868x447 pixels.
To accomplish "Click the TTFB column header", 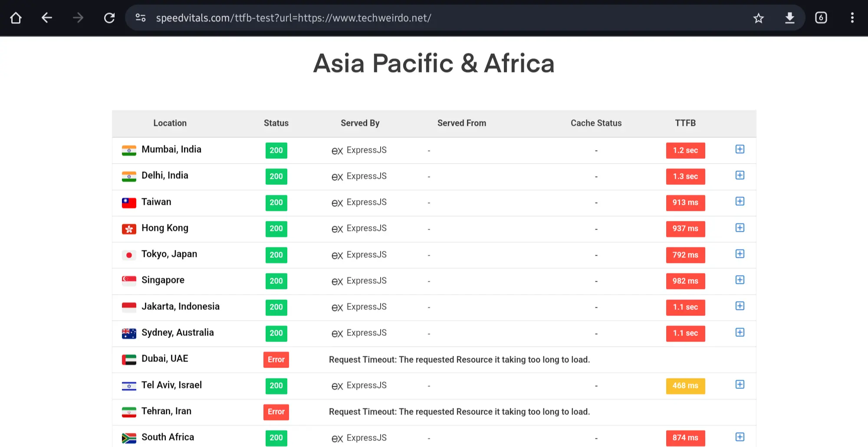I will 685,123.
